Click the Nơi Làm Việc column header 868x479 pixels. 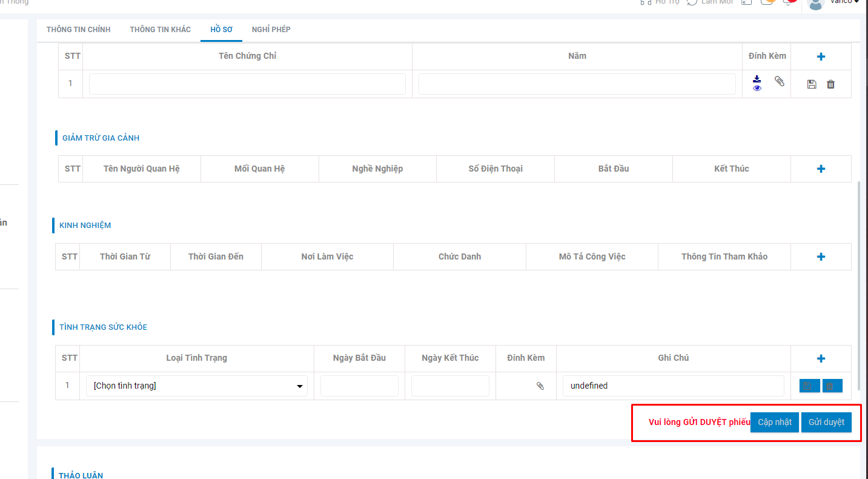tap(327, 256)
